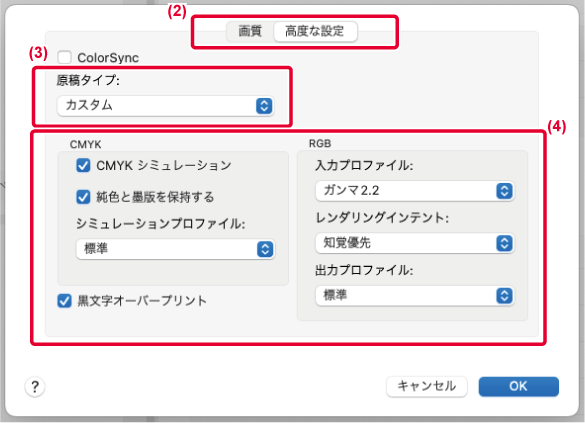
Task: Click the arrows icon on シミュレーションプロファイル menu
Action: click(265, 249)
